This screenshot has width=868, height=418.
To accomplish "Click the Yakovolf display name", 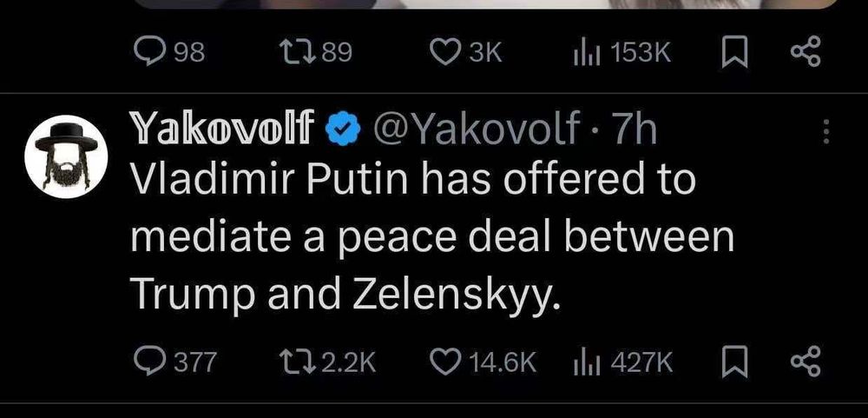I will tap(221, 130).
